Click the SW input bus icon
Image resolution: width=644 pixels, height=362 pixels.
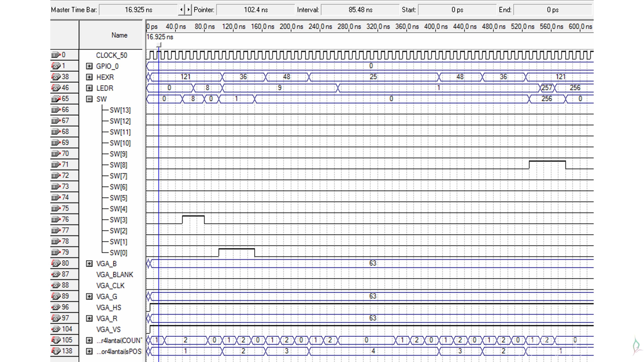[x=56, y=99]
